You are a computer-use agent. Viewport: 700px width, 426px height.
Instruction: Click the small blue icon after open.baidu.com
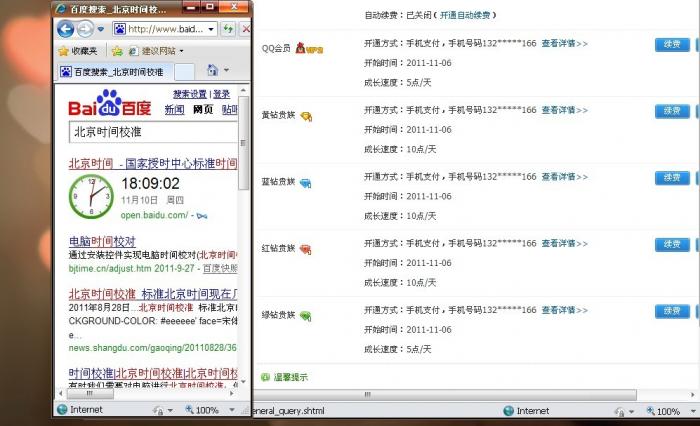pos(202,216)
